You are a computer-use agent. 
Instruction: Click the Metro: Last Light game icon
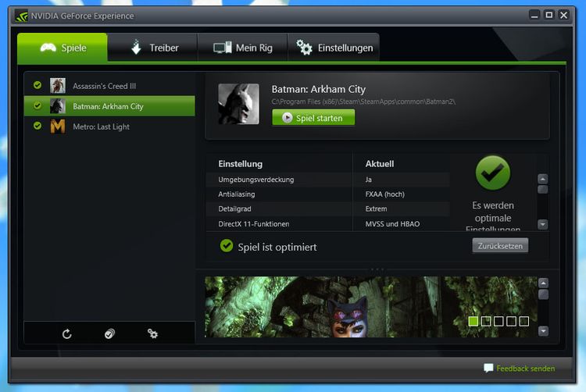(x=58, y=127)
